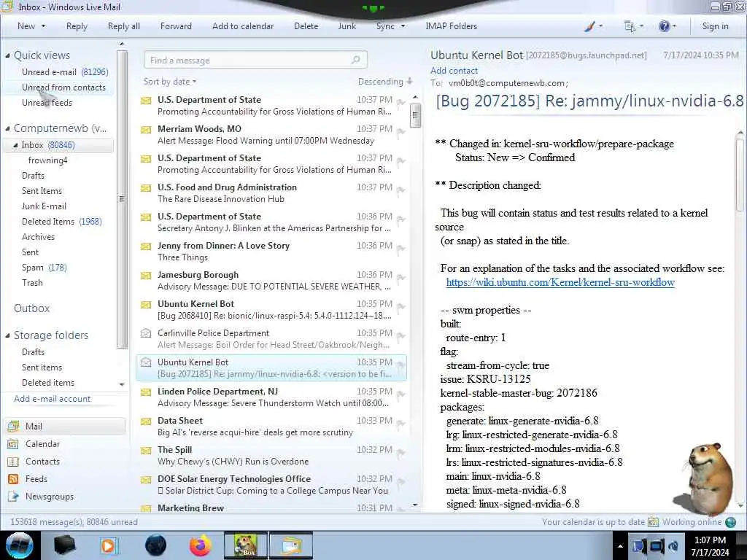Viewport: 747px width, 560px height.
Task: Click the Mail icon in bottom navigation
Action: tap(13, 426)
